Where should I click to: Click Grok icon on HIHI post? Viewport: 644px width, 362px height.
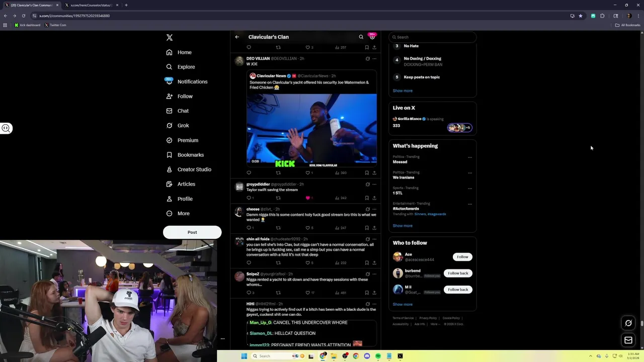pos(367,304)
